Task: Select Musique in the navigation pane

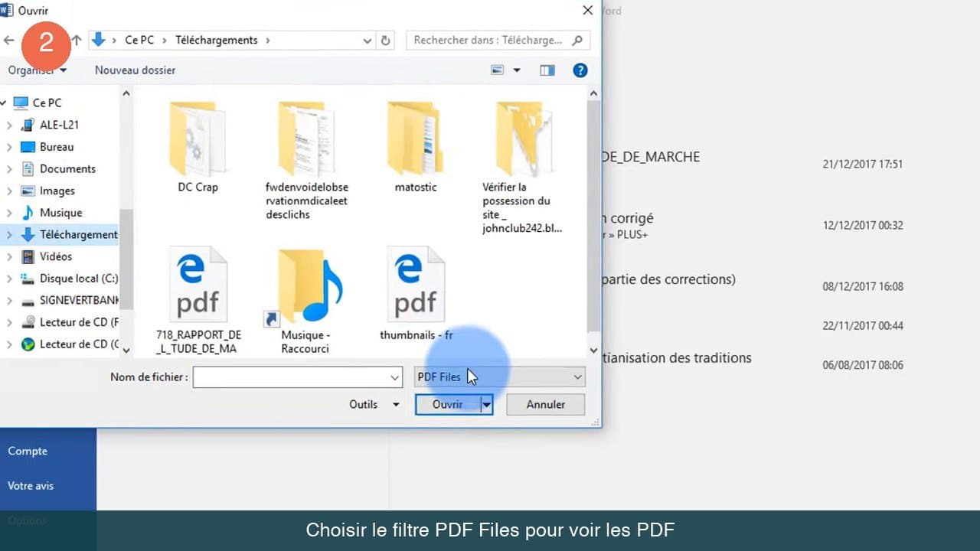Action: tap(60, 213)
